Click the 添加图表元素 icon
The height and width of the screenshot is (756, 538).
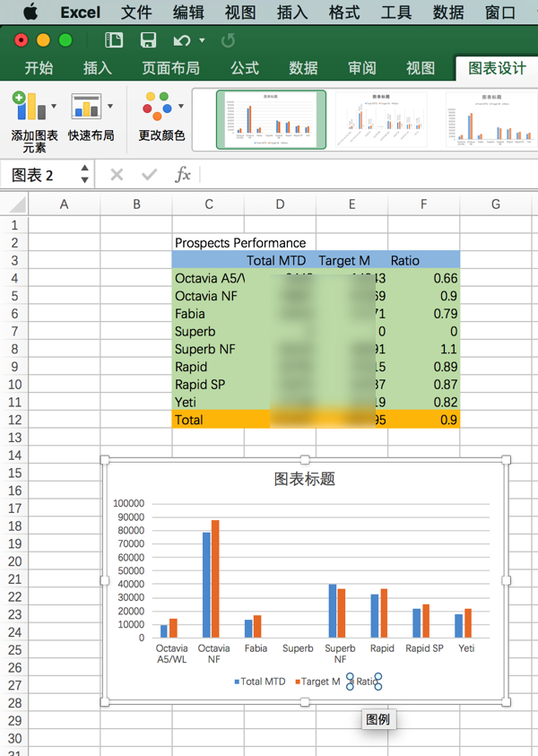29,106
